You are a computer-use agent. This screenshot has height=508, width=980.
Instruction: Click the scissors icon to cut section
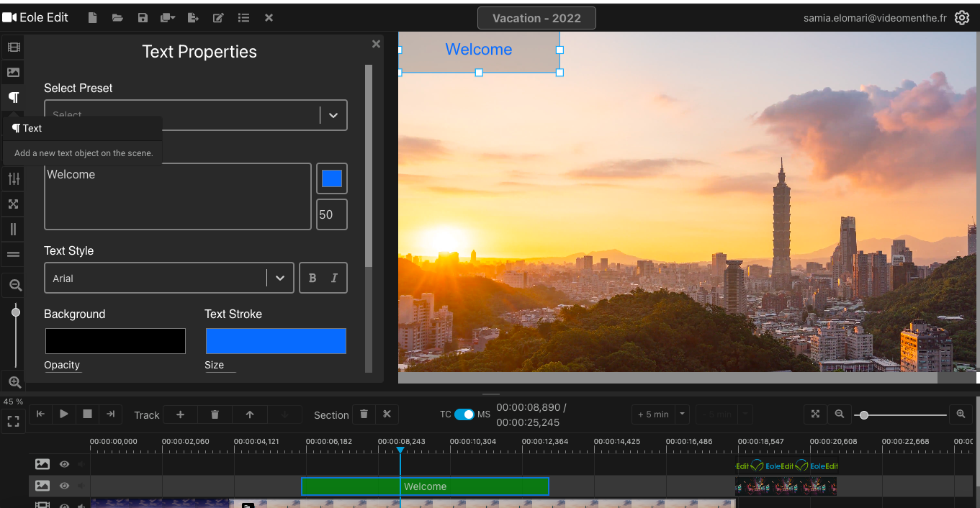[387, 414]
